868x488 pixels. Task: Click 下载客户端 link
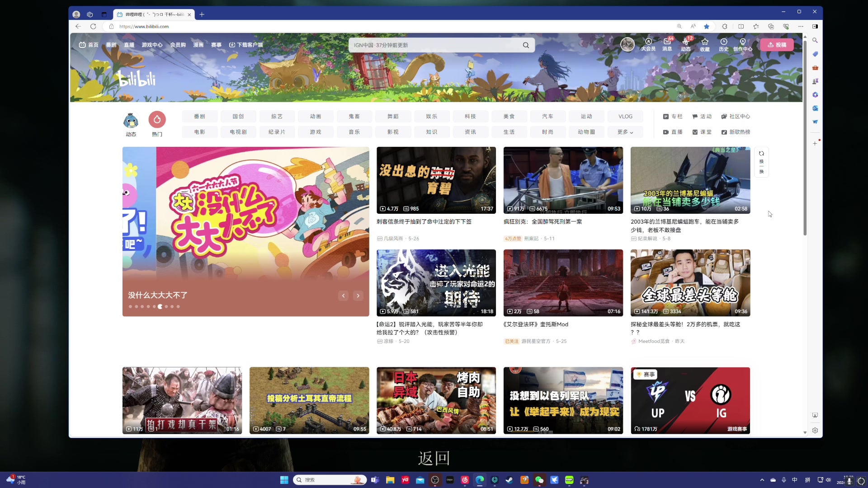point(246,45)
